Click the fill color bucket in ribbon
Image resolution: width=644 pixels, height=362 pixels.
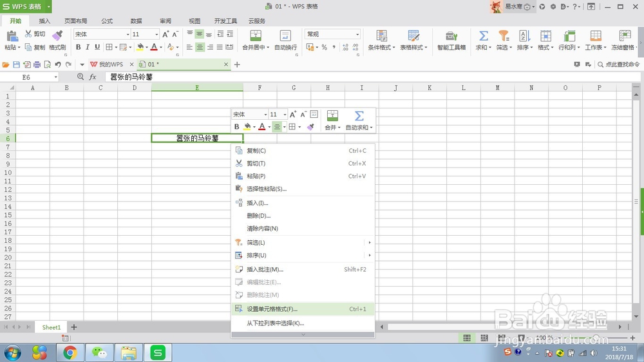pos(140,47)
